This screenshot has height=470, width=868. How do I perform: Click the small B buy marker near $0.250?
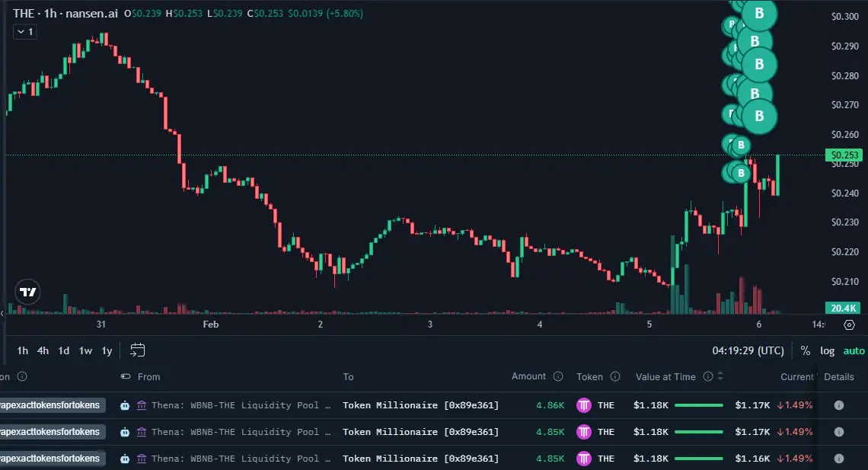(741, 173)
